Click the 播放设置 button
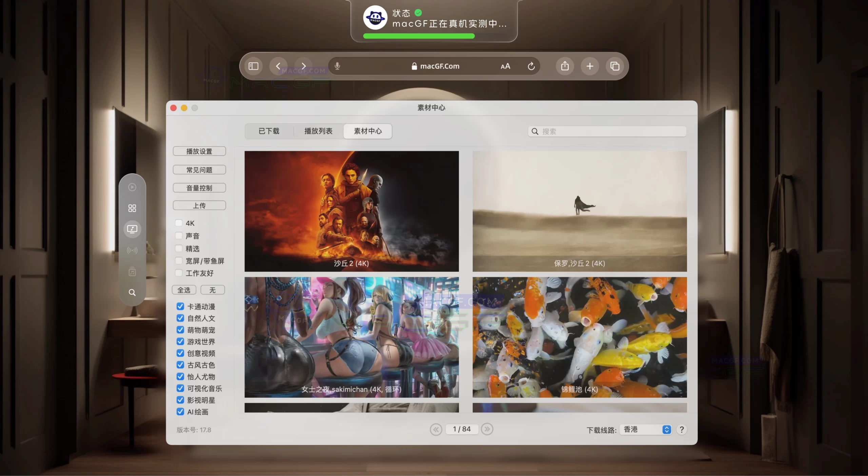 click(199, 151)
